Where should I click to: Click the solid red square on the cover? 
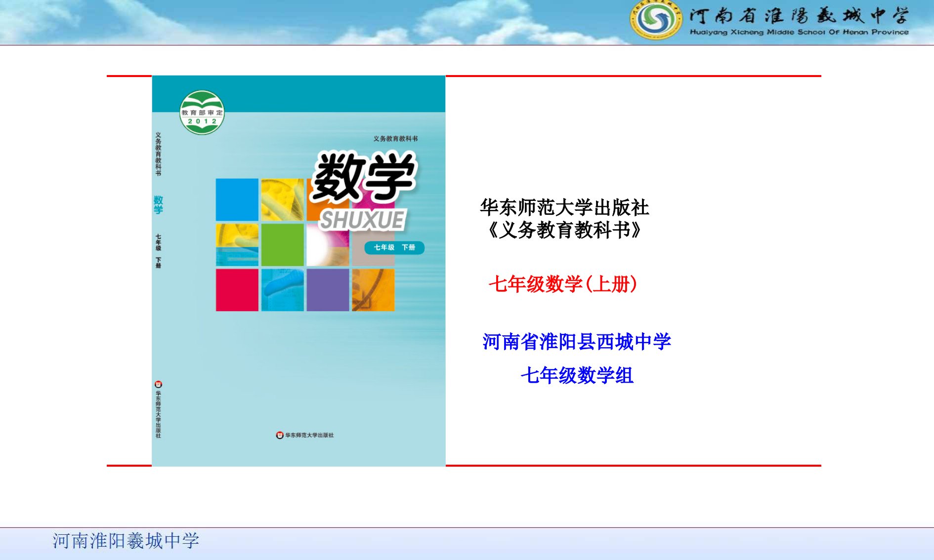[x=237, y=290]
